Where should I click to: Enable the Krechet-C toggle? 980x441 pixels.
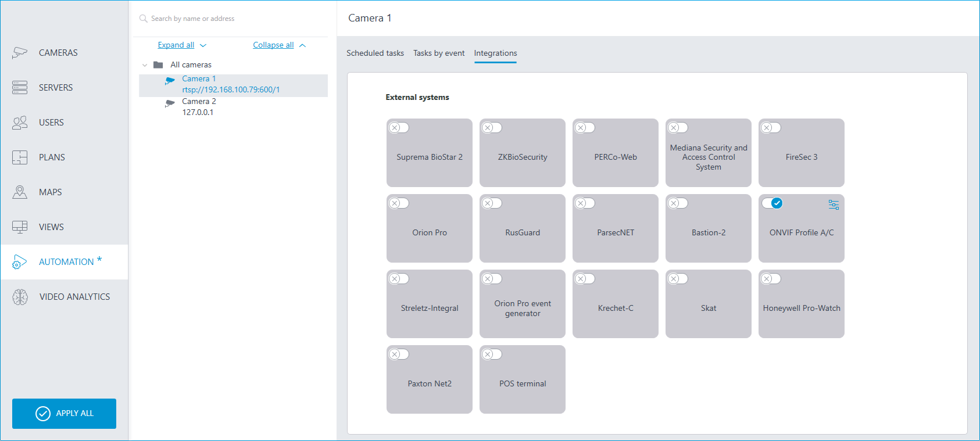[x=585, y=279]
